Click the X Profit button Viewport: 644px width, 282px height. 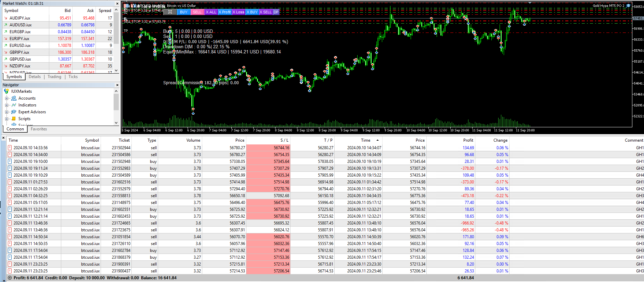[225, 12]
